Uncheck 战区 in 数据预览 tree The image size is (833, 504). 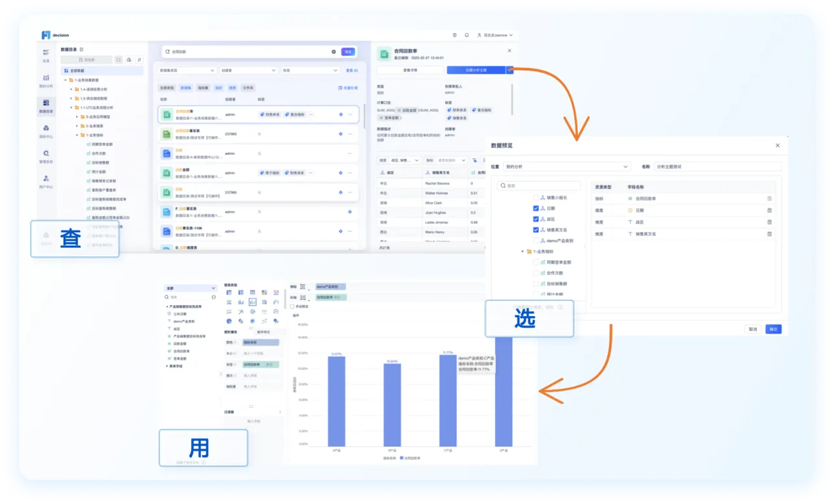point(536,219)
